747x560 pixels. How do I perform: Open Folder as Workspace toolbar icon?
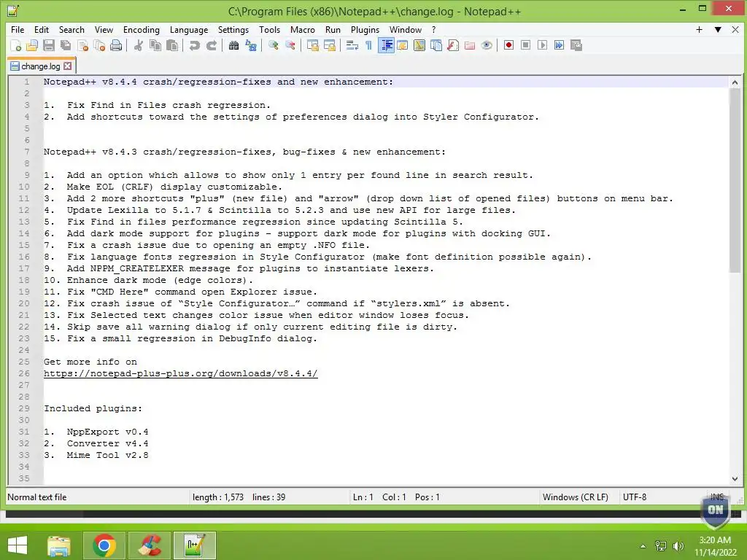point(470,45)
